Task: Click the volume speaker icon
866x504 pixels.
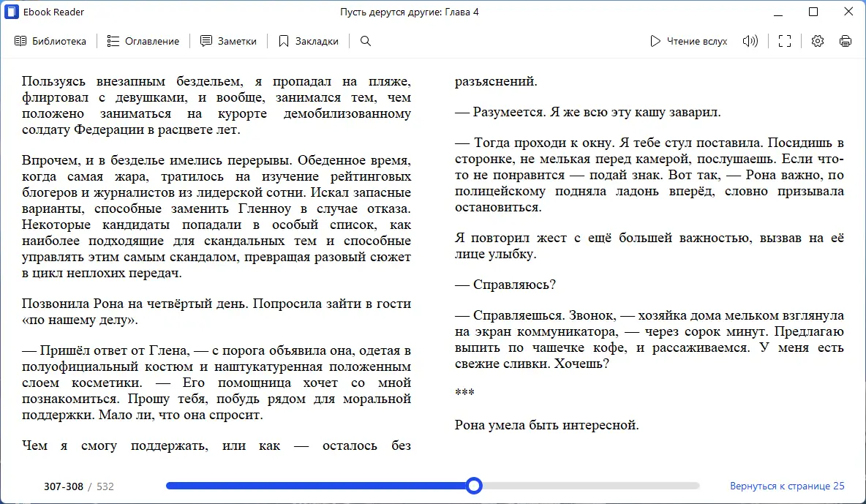Action: point(750,41)
